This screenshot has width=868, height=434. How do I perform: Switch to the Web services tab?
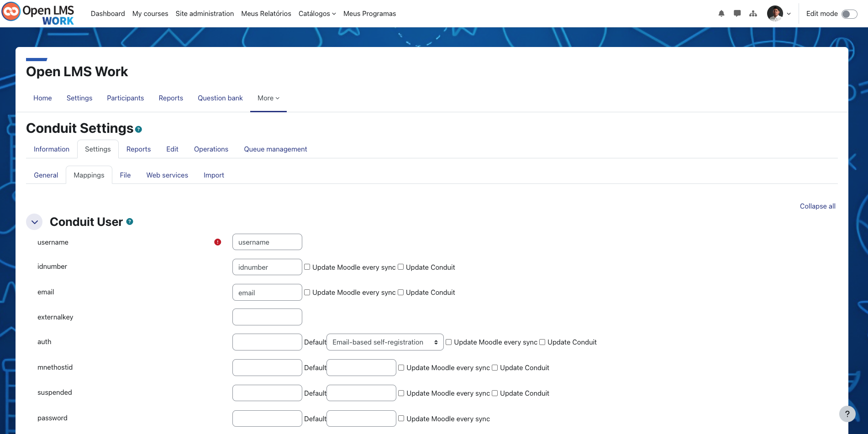pos(167,175)
